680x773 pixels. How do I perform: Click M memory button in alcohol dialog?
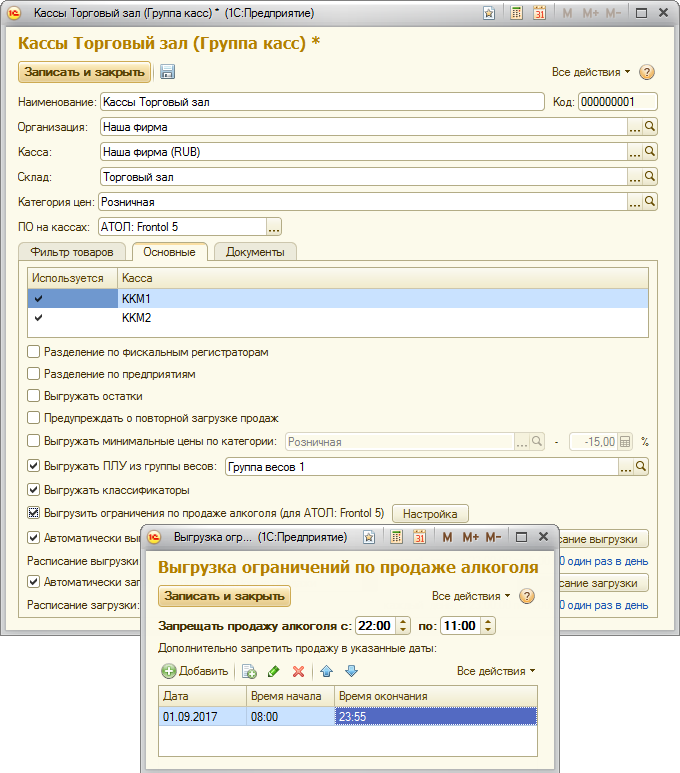[447, 537]
